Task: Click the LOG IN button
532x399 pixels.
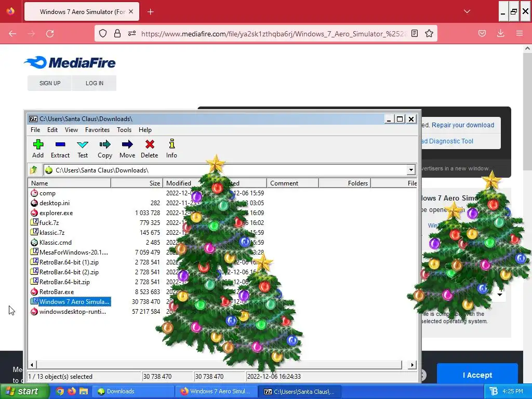Action: click(95, 83)
